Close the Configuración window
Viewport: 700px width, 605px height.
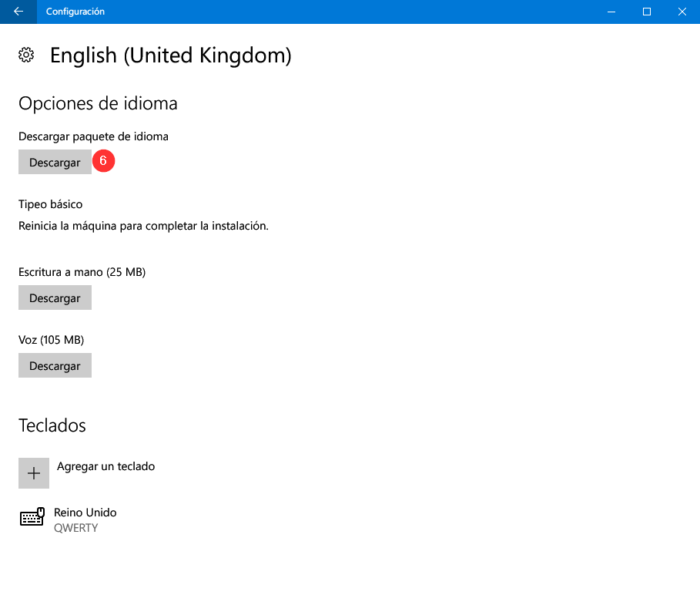click(x=682, y=12)
